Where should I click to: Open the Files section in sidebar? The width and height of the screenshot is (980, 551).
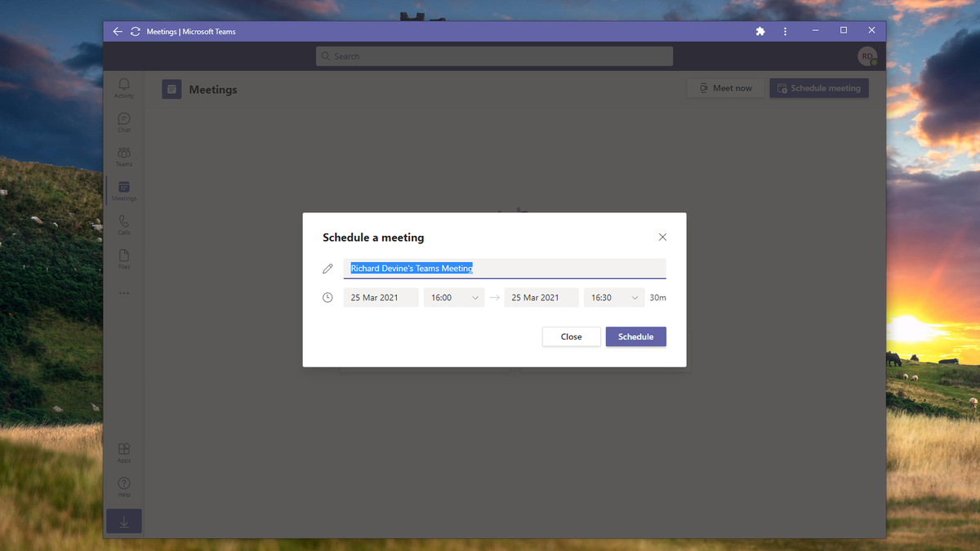124,260
